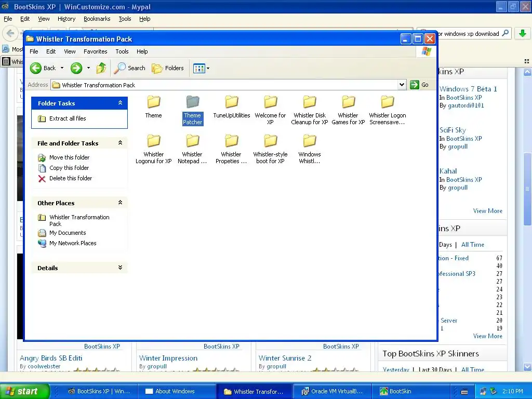Viewport: 532px width, 399px height.
Task: Open the Kahal skin link
Action: pos(448,171)
